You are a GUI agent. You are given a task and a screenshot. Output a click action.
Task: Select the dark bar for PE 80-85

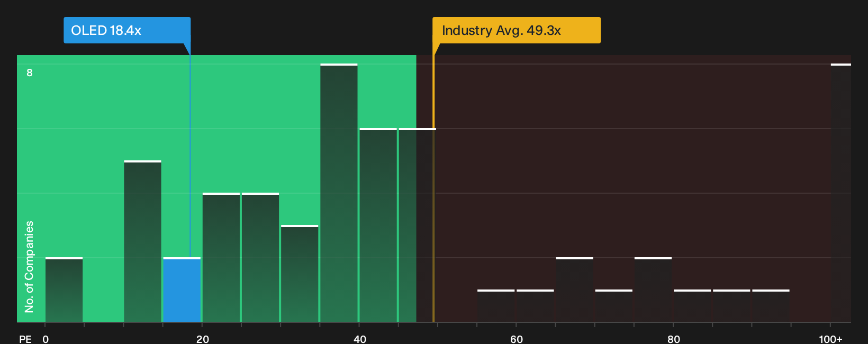[x=692, y=306]
